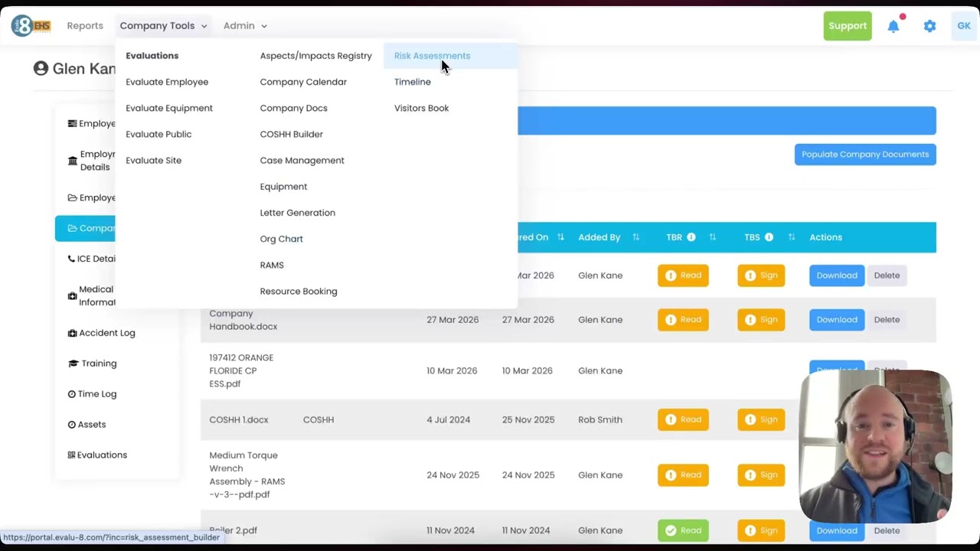Sign the Medium Torque Wrench document
This screenshot has width=980, height=551.
[x=761, y=475]
